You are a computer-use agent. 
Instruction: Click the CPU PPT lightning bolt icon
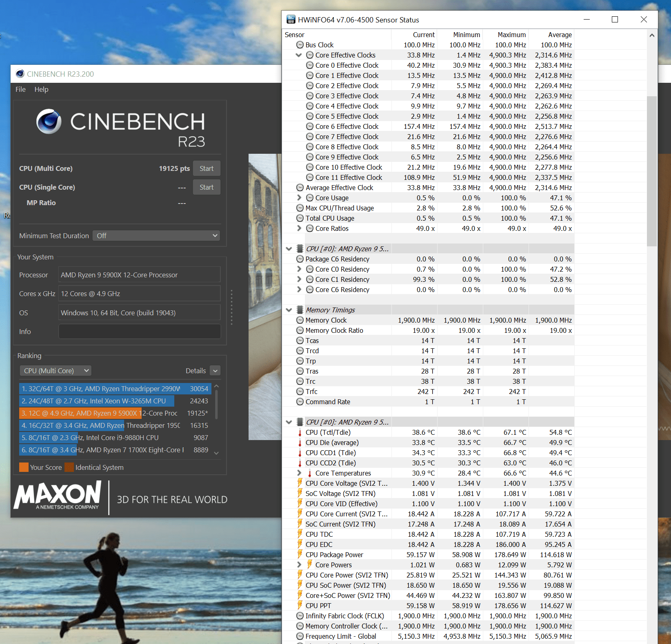[300, 605]
